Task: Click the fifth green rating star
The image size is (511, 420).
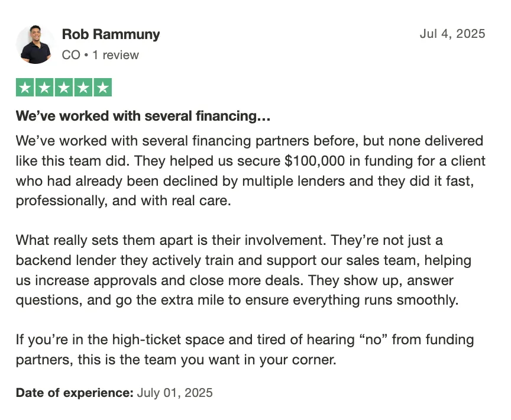Action: click(x=103, y=88)
